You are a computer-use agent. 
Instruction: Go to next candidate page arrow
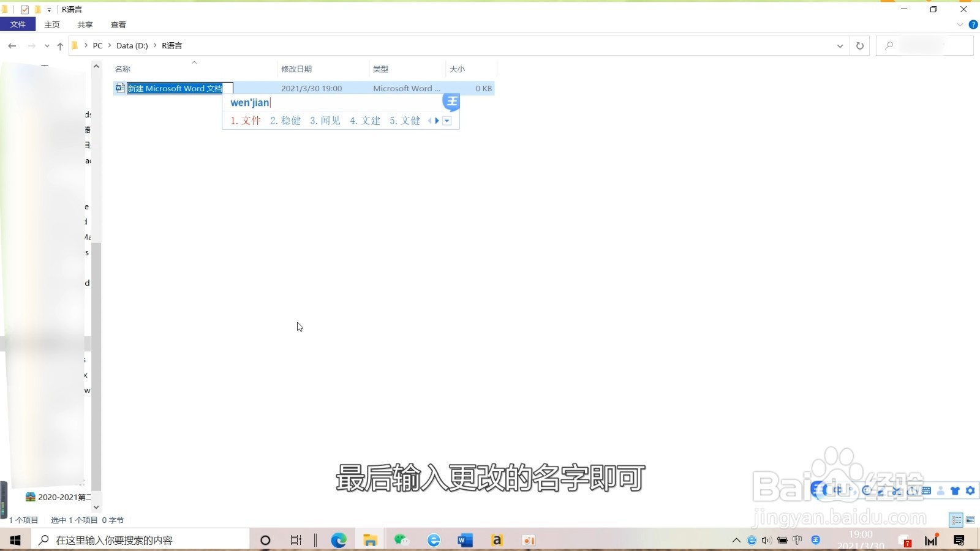[437, 121]
